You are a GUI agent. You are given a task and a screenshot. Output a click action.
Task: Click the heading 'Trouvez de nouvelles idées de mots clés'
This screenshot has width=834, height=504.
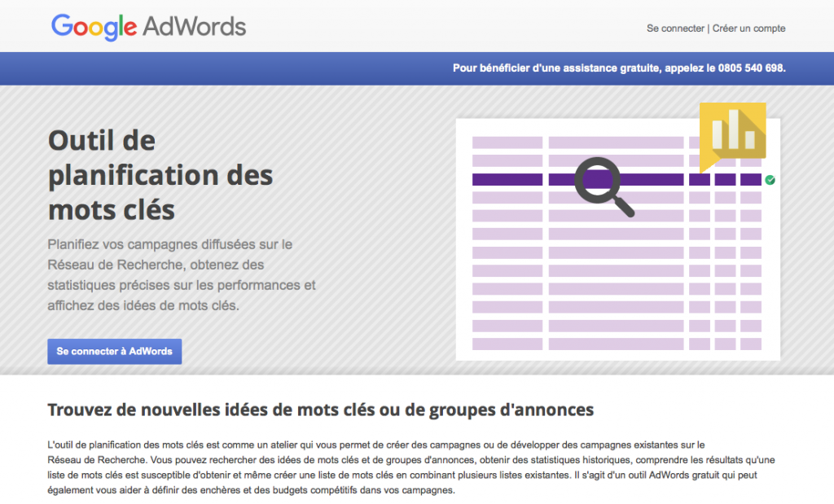coord(323,410)
